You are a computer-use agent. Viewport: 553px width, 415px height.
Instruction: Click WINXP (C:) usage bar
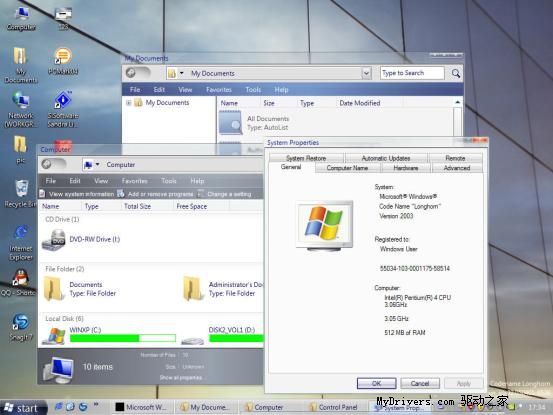pyautogui.click(x=123, y=338)
